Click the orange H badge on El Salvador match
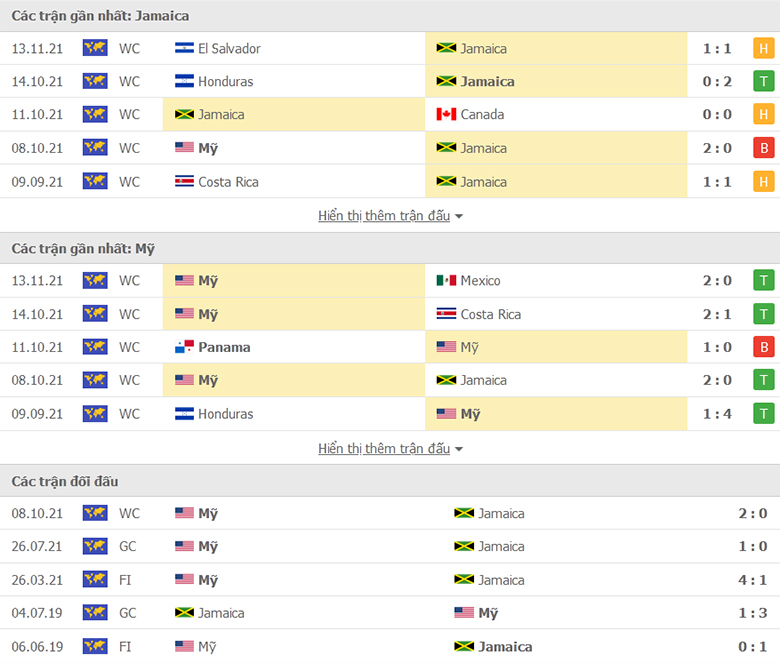The image size is (780, 663). point(763,48)
